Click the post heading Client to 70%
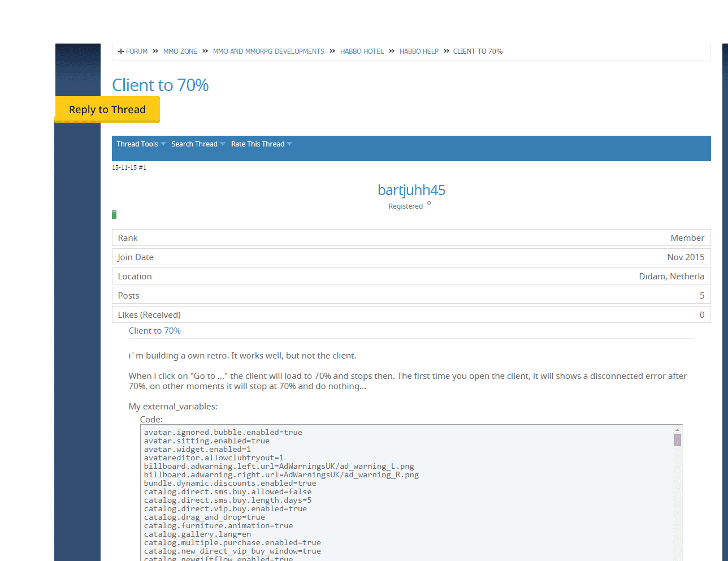The image size is (728, 561). click(155, 331)
